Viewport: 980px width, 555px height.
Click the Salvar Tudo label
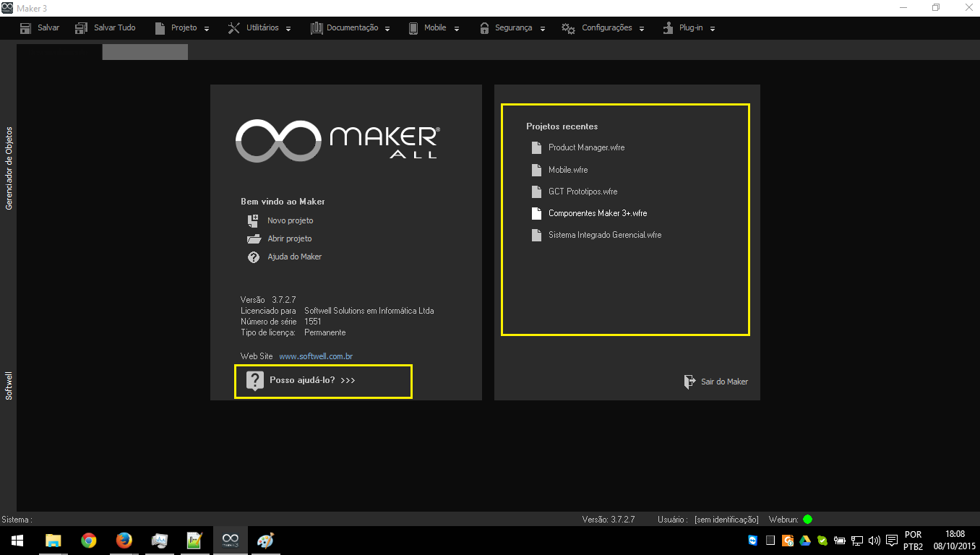tap(115, 28)
